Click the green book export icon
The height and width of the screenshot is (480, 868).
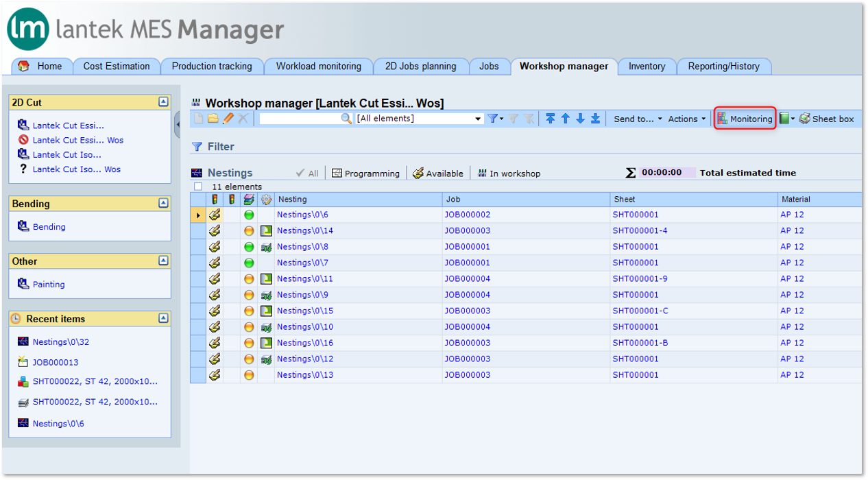784,119
